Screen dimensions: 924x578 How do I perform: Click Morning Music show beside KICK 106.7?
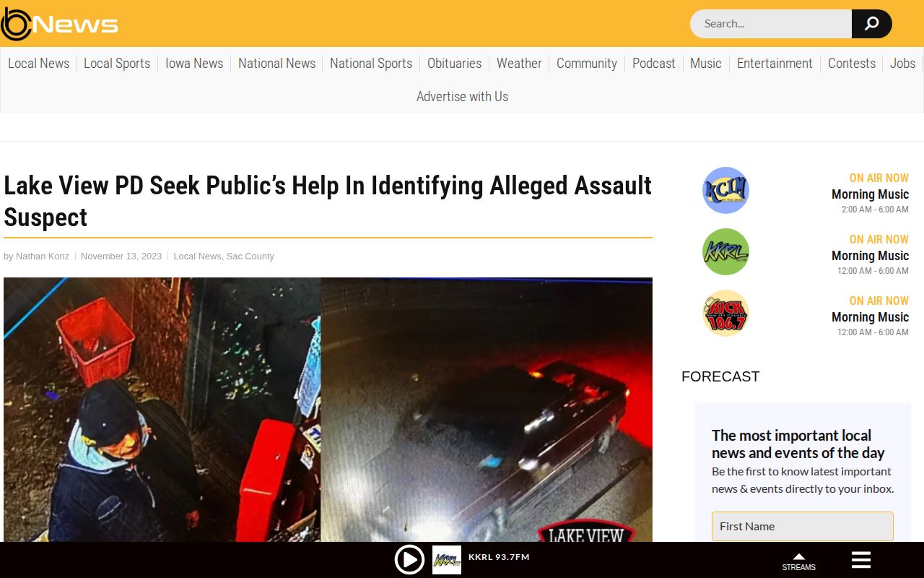pos(870,317)
